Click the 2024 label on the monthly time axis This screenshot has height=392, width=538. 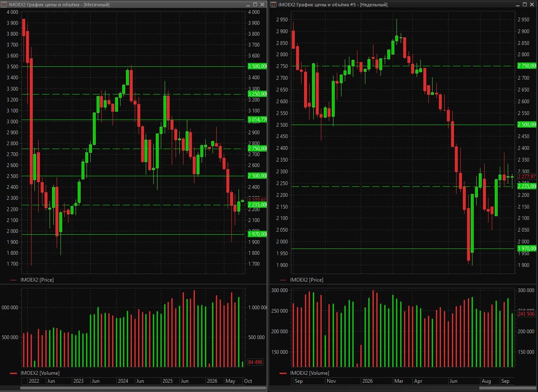click(123, 381)
